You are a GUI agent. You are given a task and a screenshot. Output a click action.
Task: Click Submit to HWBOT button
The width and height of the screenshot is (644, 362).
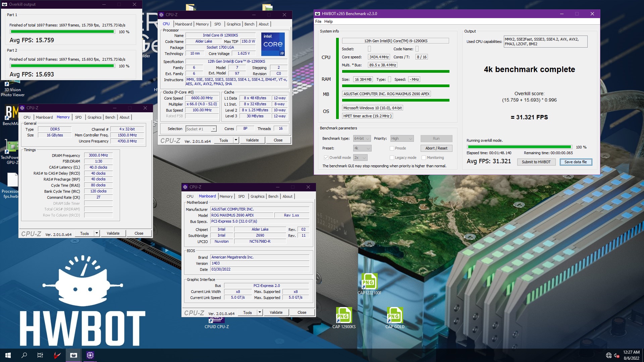coord(536,162)
